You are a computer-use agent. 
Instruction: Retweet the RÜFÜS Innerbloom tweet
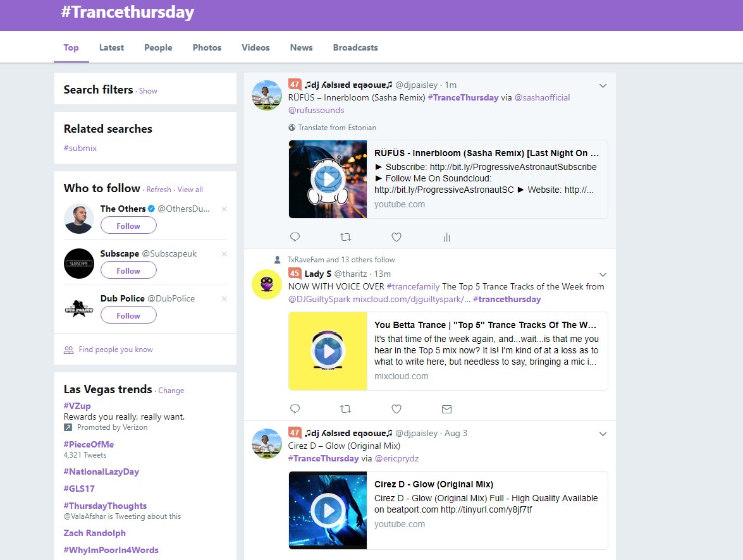[345, 237]
